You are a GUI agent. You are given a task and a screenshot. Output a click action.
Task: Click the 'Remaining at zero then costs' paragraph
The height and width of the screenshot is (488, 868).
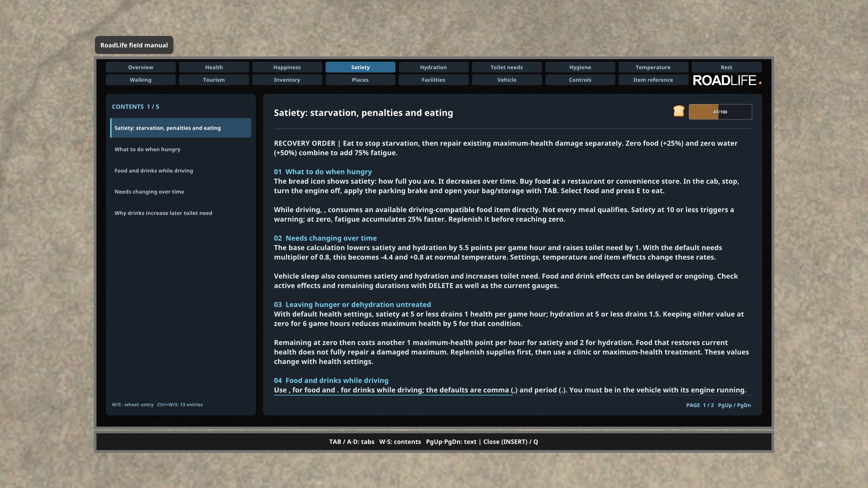(x=511, y=352)
